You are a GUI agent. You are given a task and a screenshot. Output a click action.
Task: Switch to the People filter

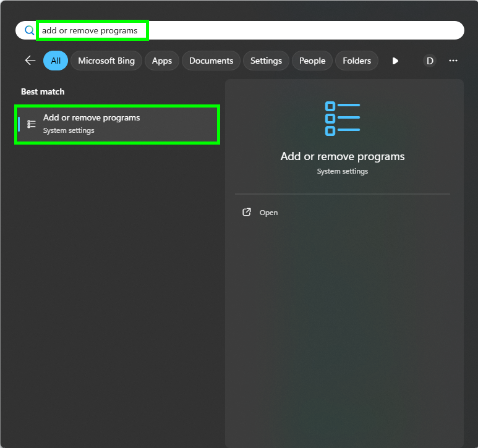point(312,61)
